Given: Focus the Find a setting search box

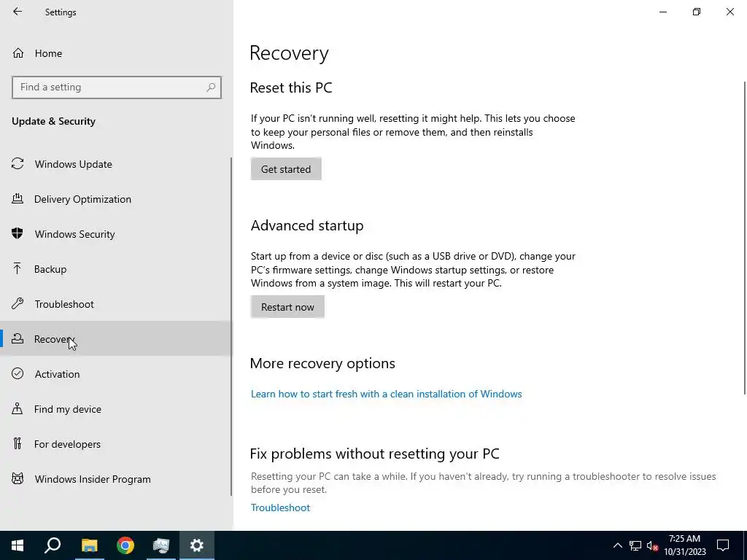Looking at the screenshot, I should click(x=117, y=87).
